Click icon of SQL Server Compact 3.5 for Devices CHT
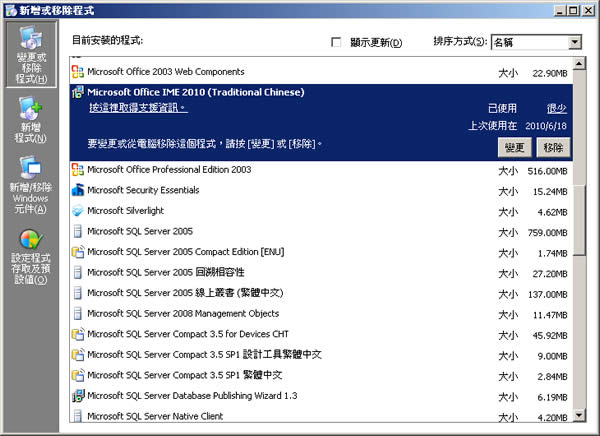This screenshot has width=600, height=436. pyautogui.click(x=78, y=334)
